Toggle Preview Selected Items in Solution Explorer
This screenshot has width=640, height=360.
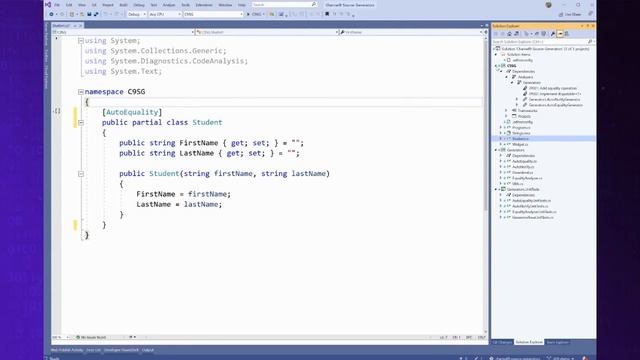coord(560,34)
